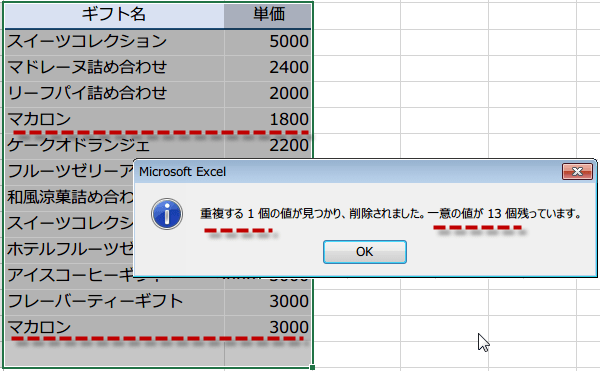Select the 和風涼菓詰め合わ… cell
The image size is (600, 371).
69,197
